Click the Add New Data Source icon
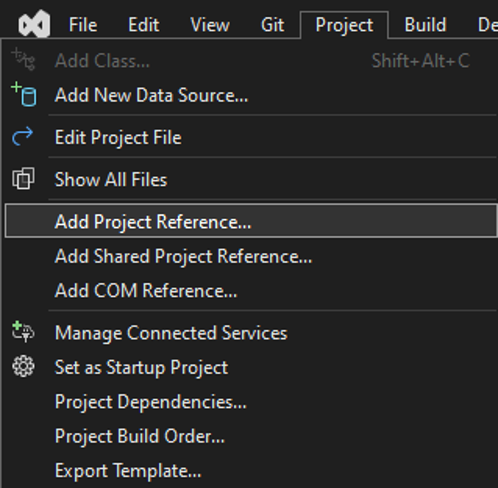Screen dimensions: 498x488 pyautogui.click(x=24, y=95)
